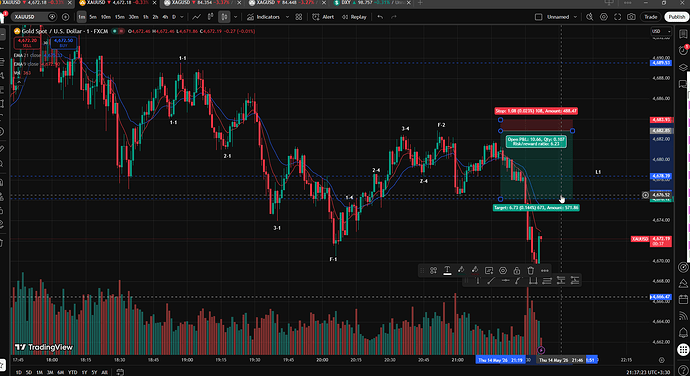Start bar Replay mode
The height and width of the screenshot is (376, 690).
[354, 17]
